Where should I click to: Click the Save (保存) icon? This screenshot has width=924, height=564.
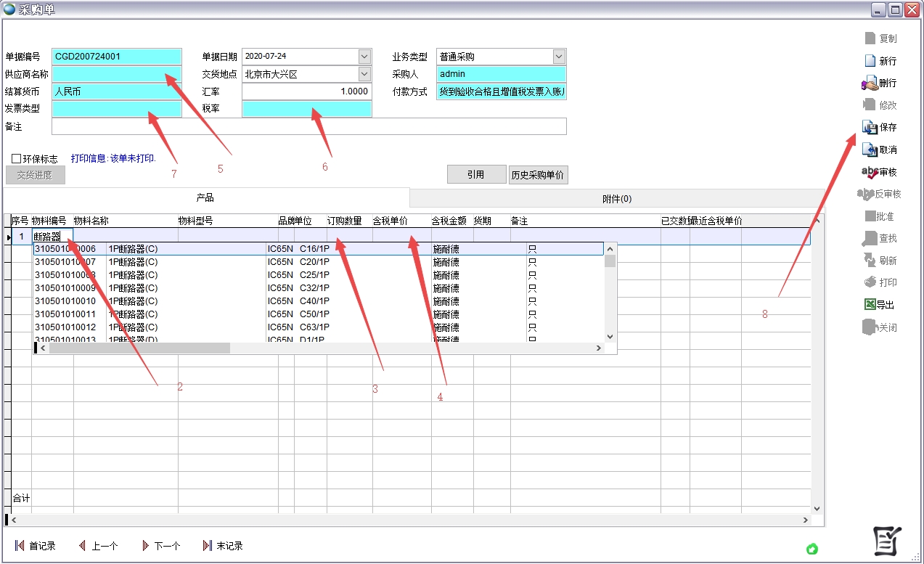click(870, 128)
